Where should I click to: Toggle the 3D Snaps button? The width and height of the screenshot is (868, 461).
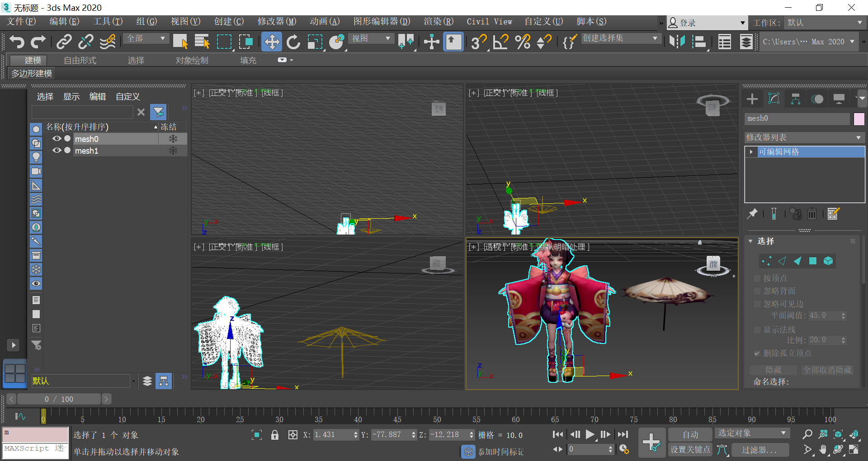[x=479, y=42]
